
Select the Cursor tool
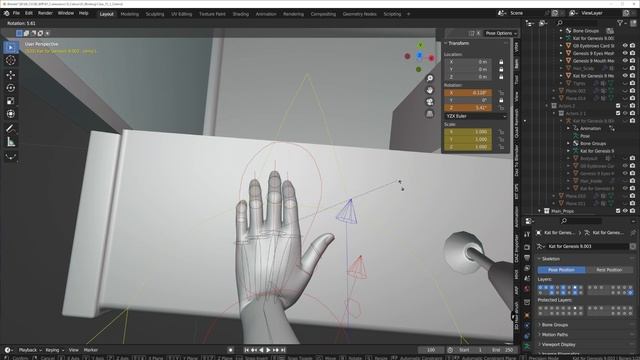click(11, 60)
